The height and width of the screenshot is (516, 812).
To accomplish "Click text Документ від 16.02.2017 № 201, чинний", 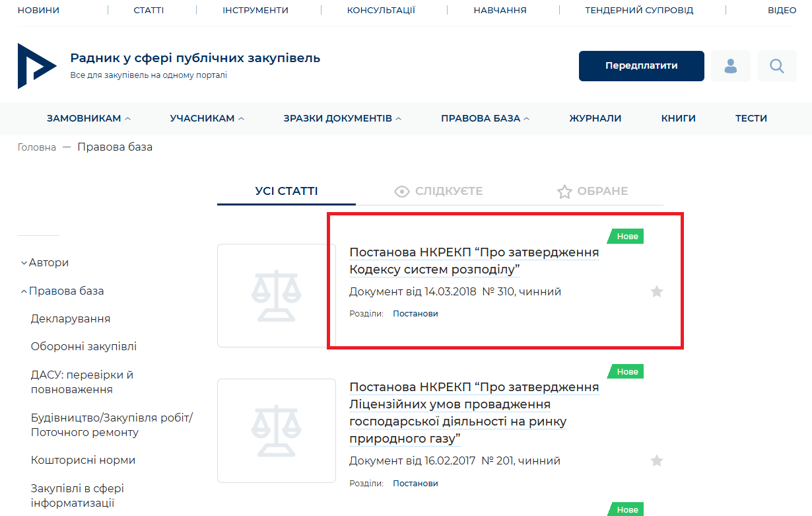I will tap(455, 461).
